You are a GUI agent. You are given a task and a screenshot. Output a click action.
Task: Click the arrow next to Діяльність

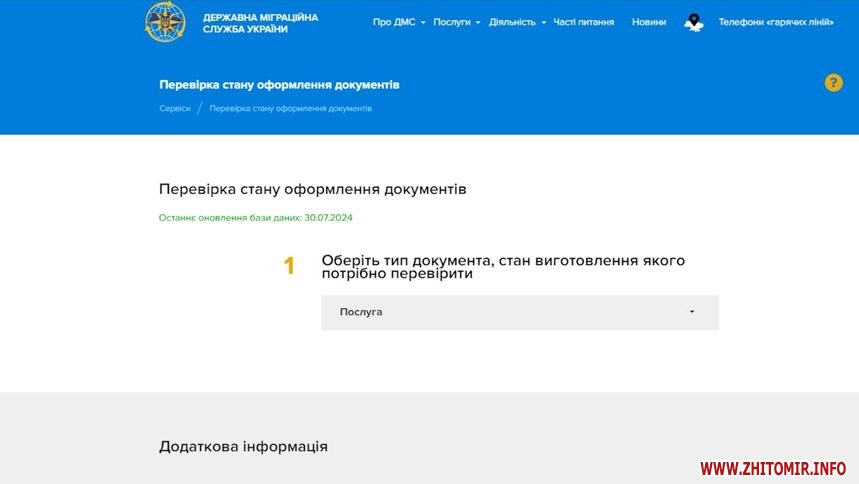pos(544,23)
